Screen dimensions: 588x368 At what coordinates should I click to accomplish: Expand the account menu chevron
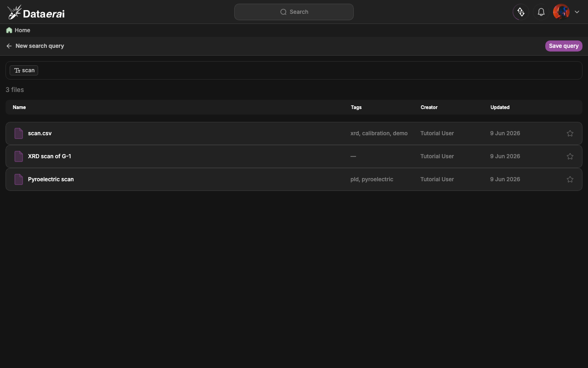click(x=577, y=12)
